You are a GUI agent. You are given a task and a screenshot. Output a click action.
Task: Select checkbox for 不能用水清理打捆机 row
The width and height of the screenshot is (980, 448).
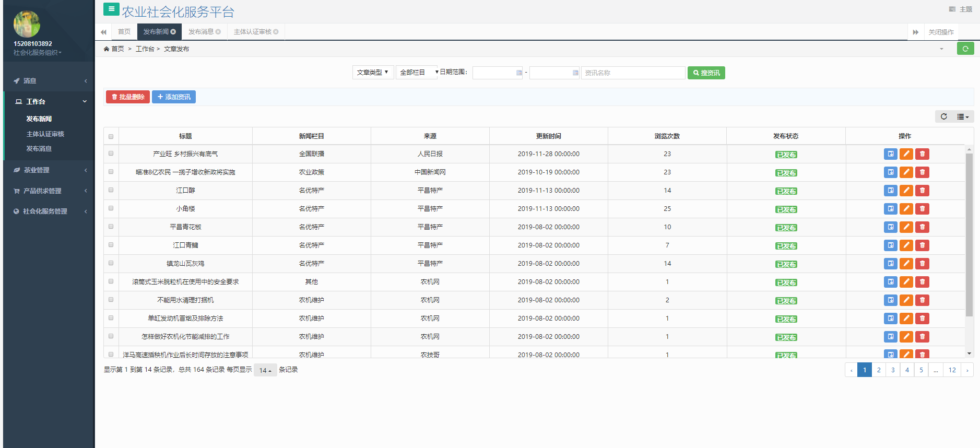pos(111,300)
